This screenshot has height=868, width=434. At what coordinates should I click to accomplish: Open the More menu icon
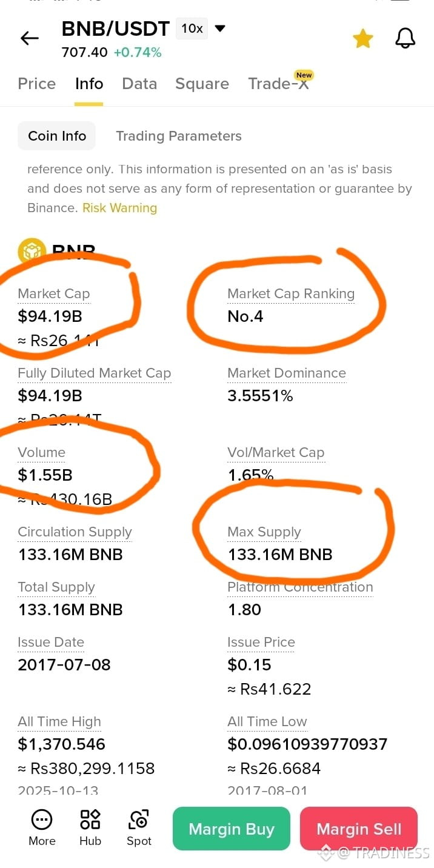pos(42,820)
